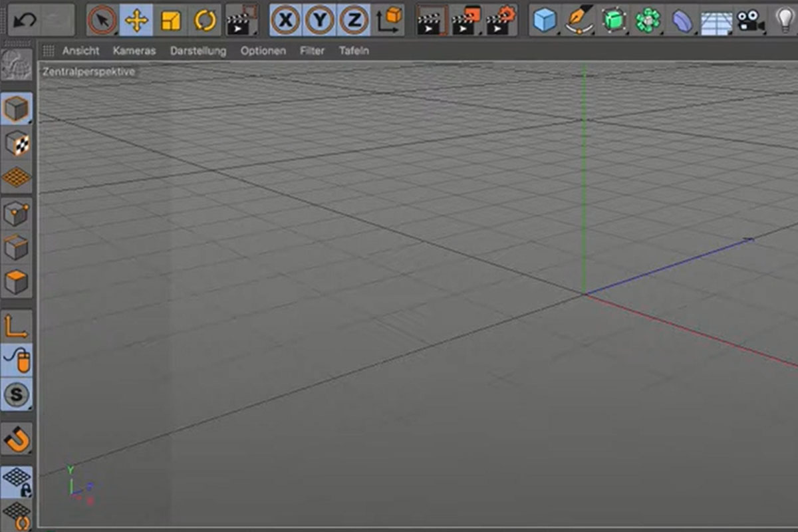The height and width of the screenshot is (532, 798).
Task: Switch to Workplane mode
Action: coord(17,178)
